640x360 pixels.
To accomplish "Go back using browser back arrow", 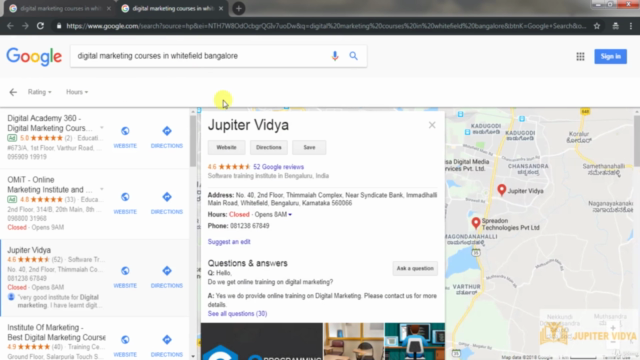I will tap(10, 26).
